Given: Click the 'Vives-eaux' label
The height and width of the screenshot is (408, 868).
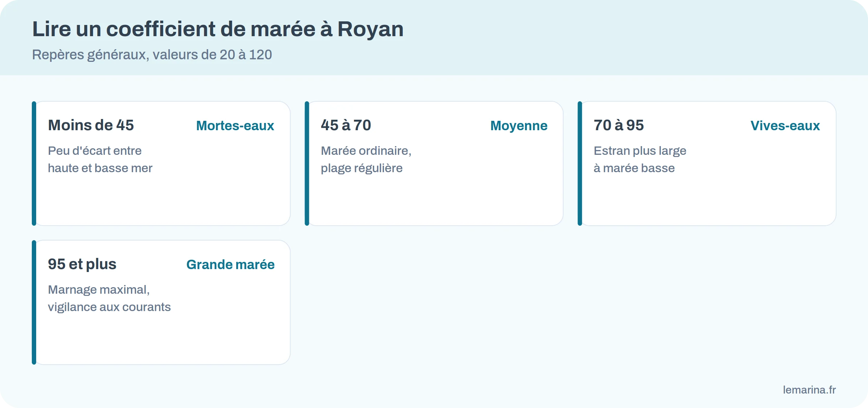Looking at the screenshot, I should click(x=785, y=126).
